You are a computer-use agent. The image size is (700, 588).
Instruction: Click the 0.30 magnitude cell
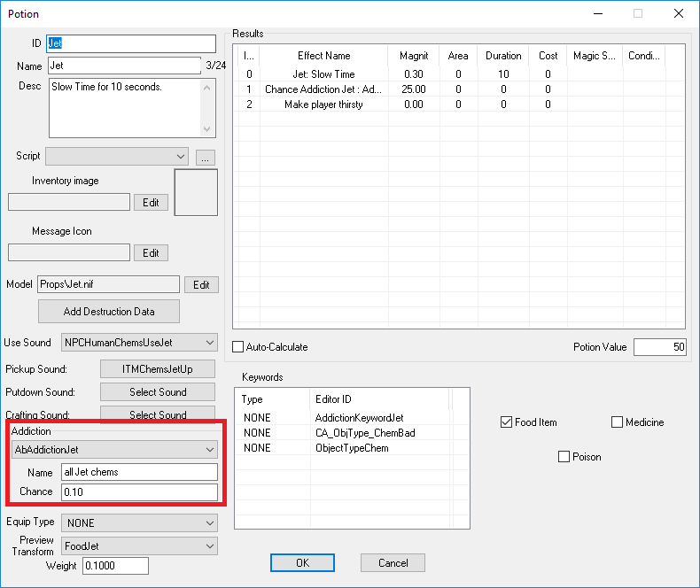click(x=414, y=74)
